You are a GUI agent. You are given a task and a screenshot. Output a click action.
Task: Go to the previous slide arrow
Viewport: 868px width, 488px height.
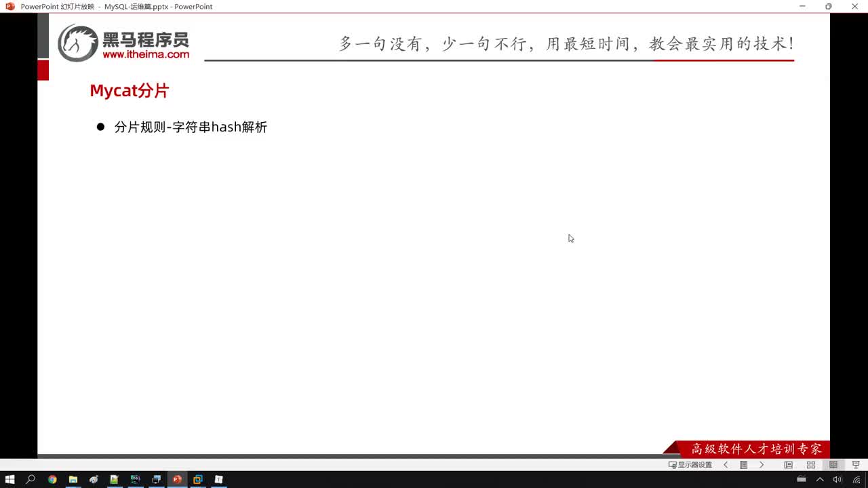(726, 465)
